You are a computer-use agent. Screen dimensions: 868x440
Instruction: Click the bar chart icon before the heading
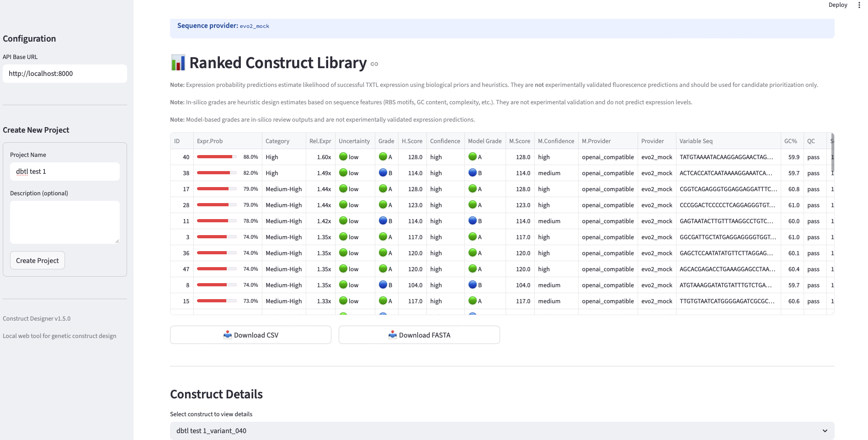pyautogui.click(x=178, y=63)
